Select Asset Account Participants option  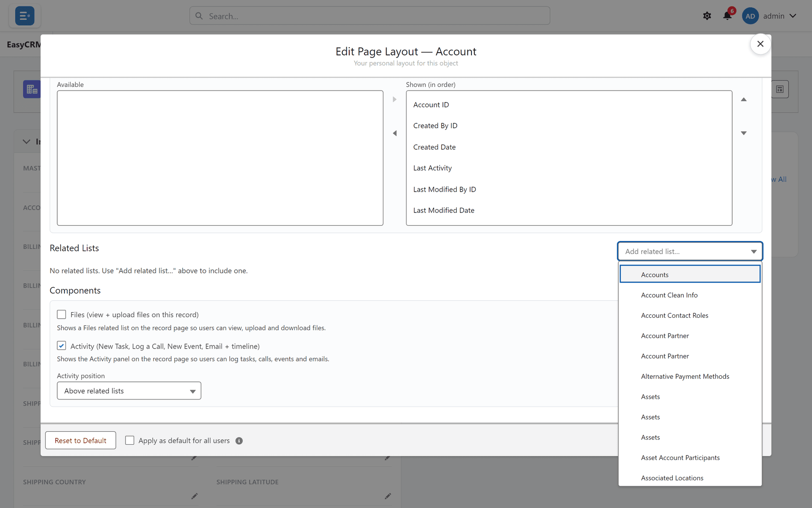coord(690,457)
